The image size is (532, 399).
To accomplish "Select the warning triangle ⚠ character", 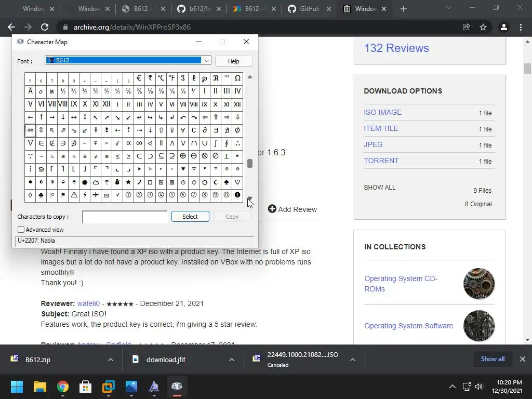I will [74, 195].
